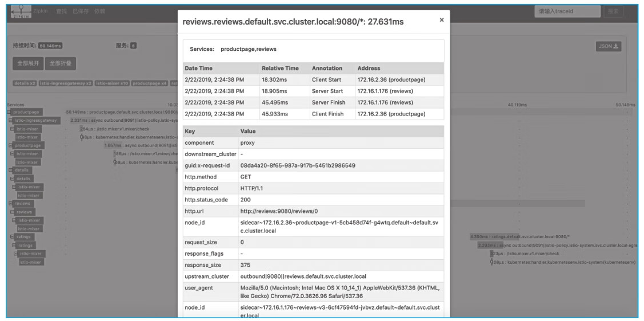This screenshot has height=321, width=644.
Task: Collapse the top productpage service node
Action: (9, 112)
